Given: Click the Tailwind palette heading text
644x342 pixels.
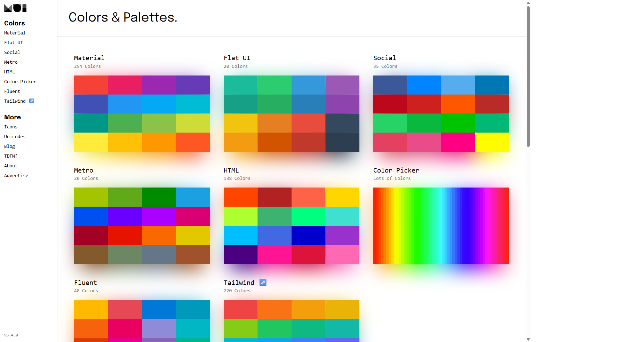Looking at the screenshot, I should pyautogui.click(x=239, y=283).
